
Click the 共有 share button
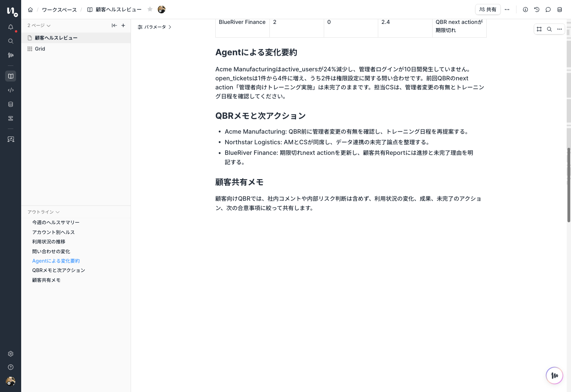coord(488,9)
